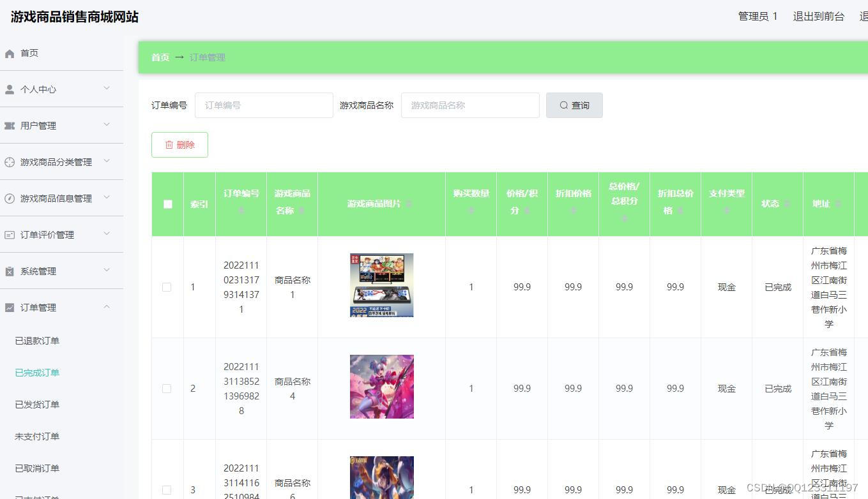Click the compass icon beside 游戏商品信息管理
Viewport: 868px width, 499px height.
(10, 199)
